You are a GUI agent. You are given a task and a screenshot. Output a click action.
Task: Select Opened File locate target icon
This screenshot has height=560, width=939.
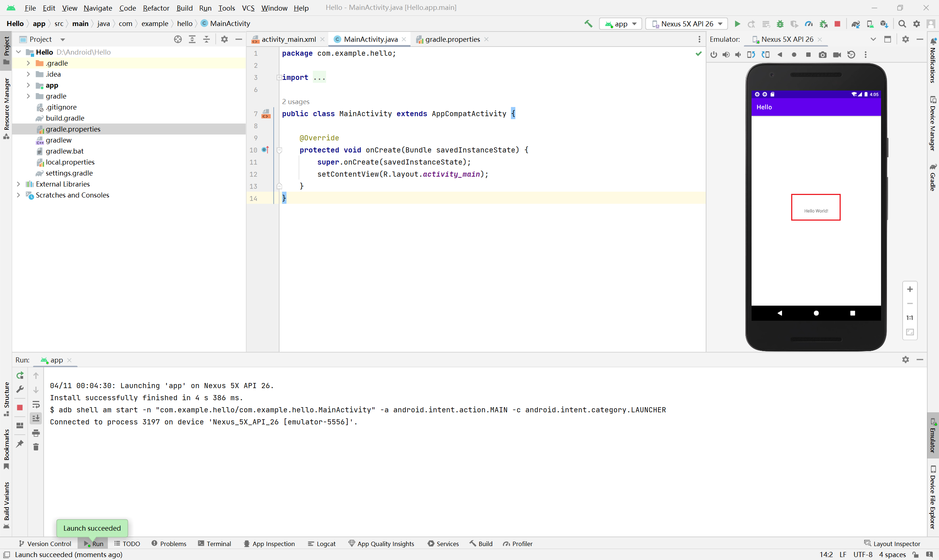coord(178,39)
